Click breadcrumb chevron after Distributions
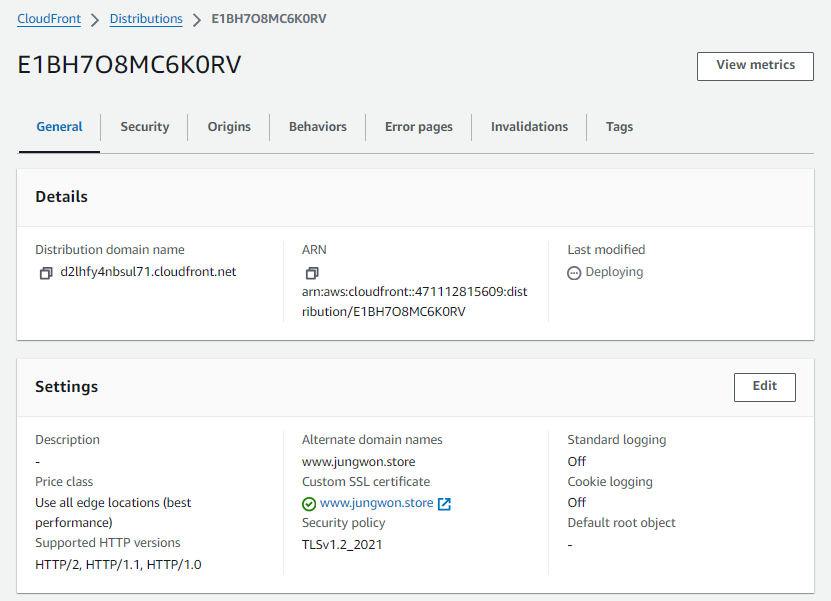The width and height of the screenshot is (831, 601). pos(197,20)
